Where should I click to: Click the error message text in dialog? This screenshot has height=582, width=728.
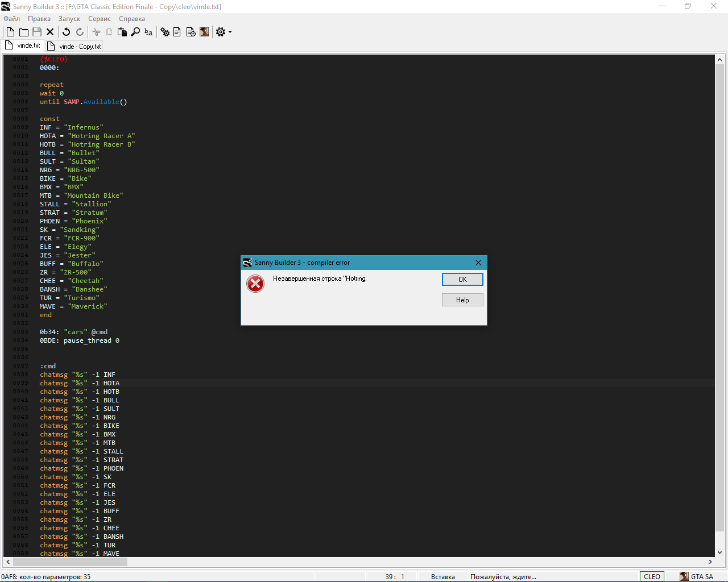click(320, 278)
